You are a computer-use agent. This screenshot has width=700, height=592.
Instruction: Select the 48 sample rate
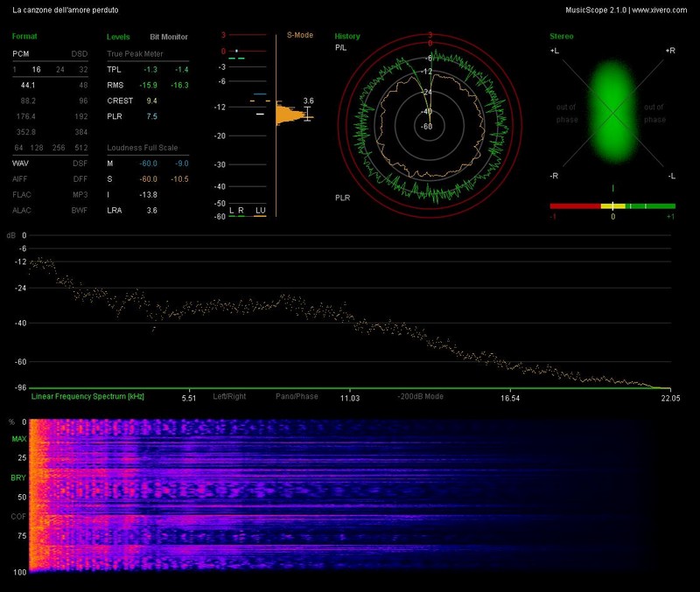[x=83, y=85]
